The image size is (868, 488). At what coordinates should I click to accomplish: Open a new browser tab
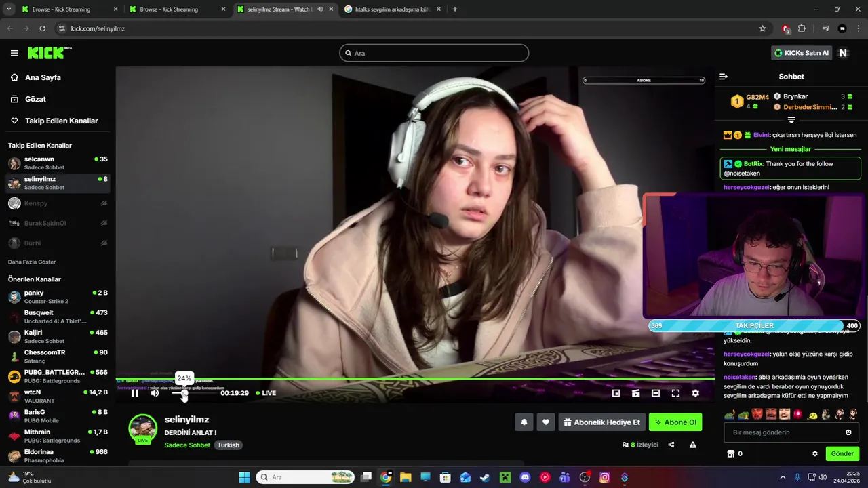click(x=455, y=9)
